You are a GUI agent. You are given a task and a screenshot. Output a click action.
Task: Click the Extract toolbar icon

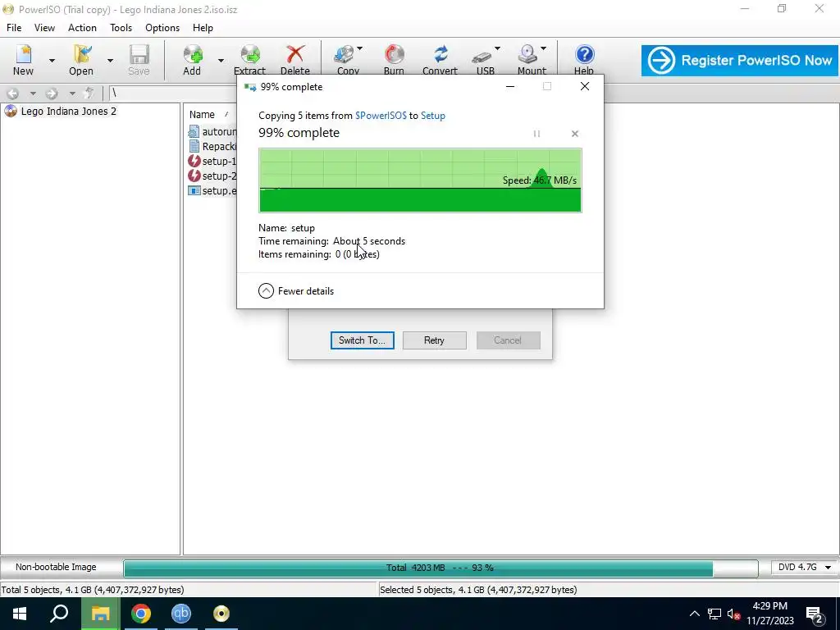[249, 59]
